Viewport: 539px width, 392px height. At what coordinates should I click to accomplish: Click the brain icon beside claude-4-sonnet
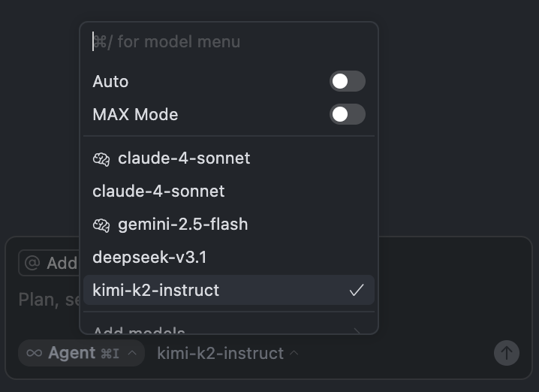pos(101,159)
